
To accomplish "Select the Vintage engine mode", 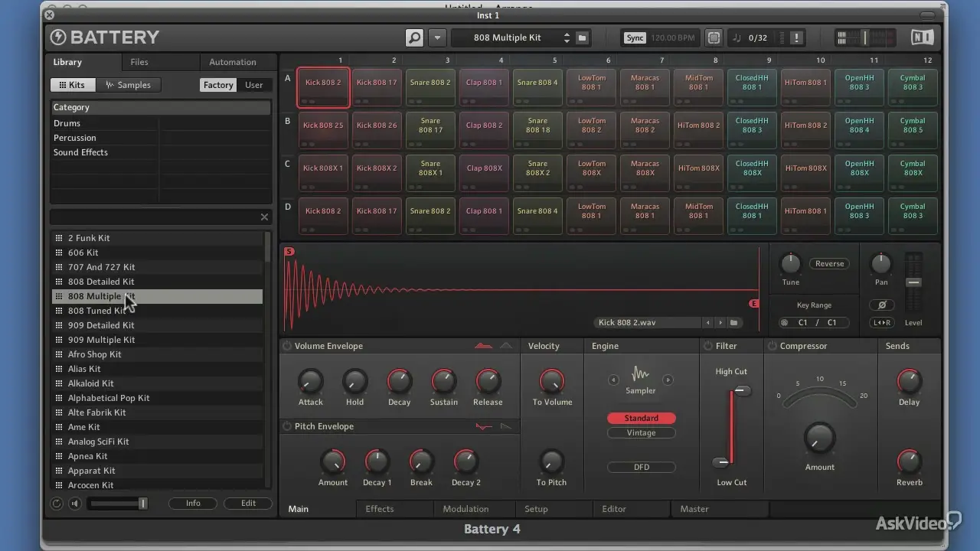I will coord(642,432).
